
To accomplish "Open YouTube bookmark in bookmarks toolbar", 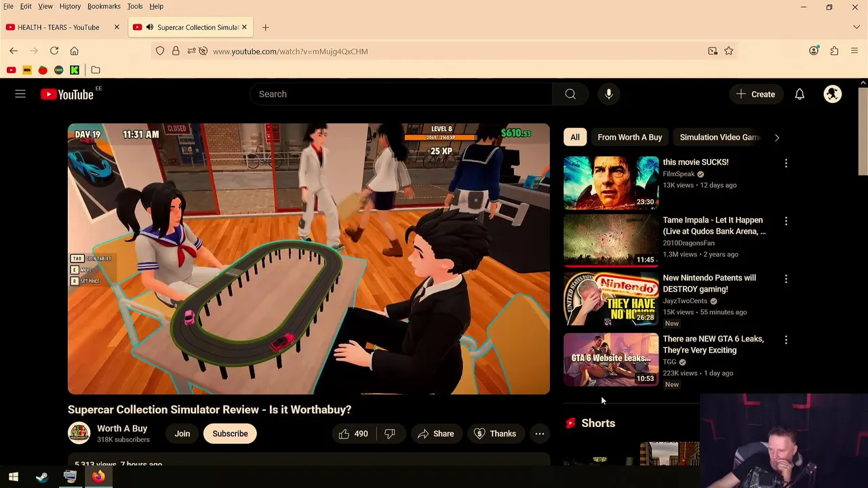I will pos(11,70).
